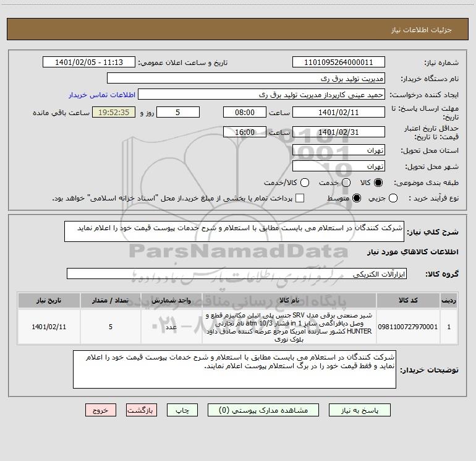The height and width of the screenshot is (461, 476).
Task: Click the تاریخ نیاز column header
Action: (49, 301)
